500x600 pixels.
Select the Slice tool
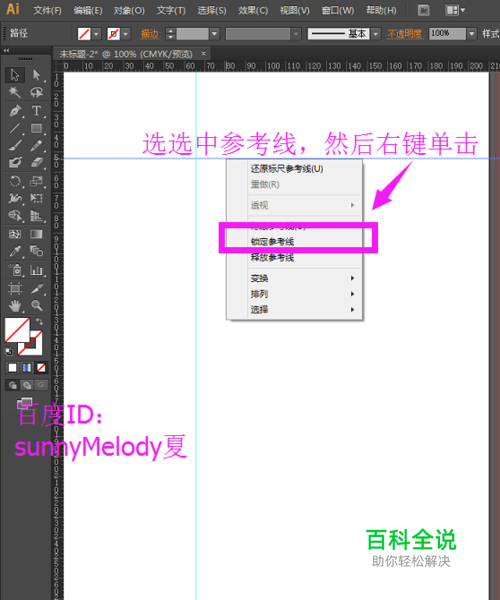coord(37,288)
